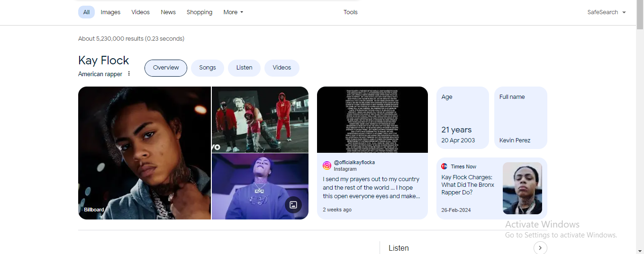
Task: Switch to the Videos search tab
Action: click(140, 12)
